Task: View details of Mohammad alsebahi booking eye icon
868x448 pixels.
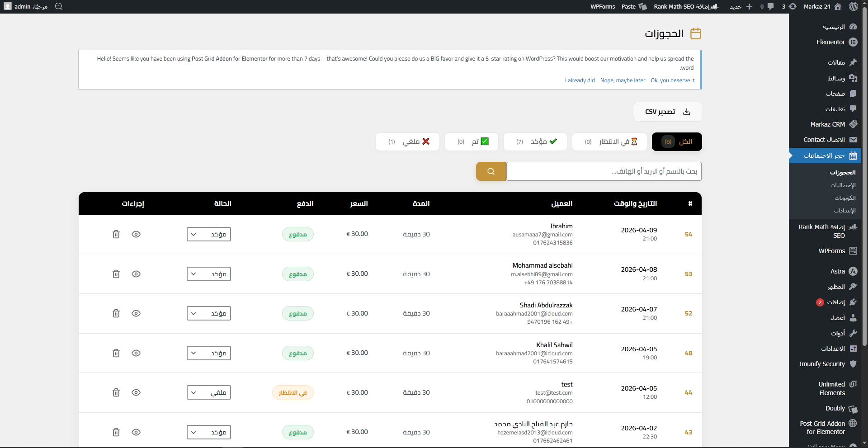Action: (x=136, y=274)
